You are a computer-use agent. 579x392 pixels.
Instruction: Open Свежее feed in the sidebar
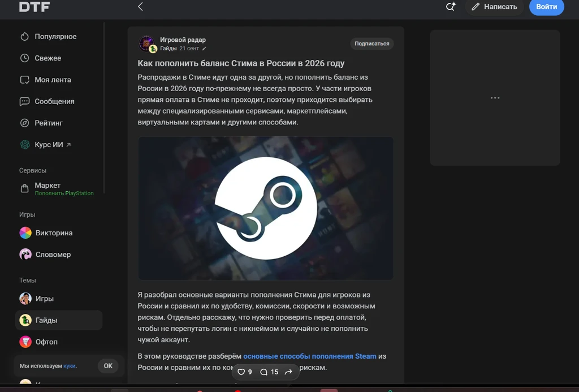pyautogui.click(x=47, y=58)
